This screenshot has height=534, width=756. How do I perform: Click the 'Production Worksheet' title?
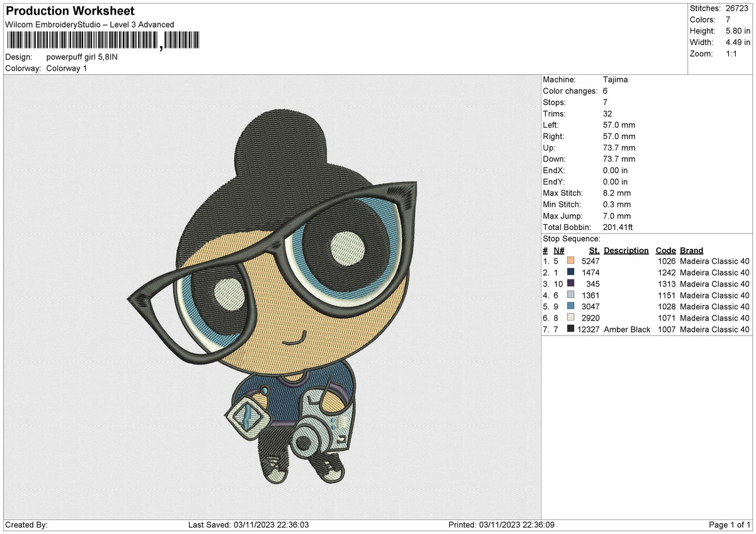click(70, 11)
